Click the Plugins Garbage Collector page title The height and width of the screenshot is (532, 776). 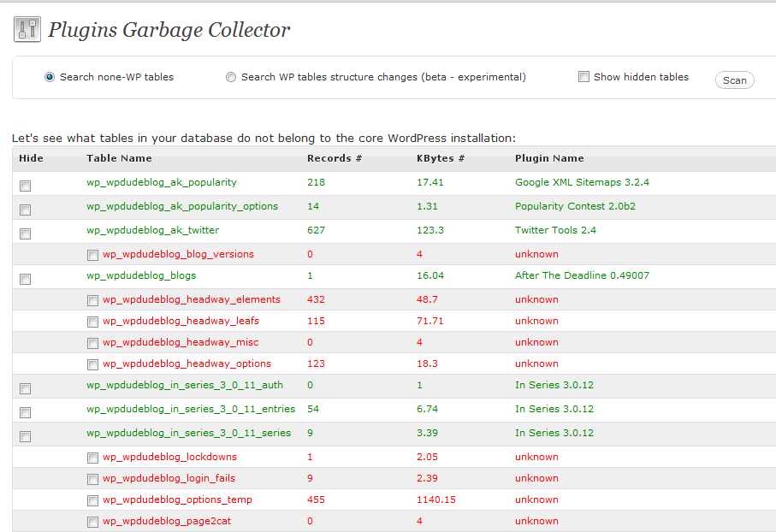pos(169,30)
